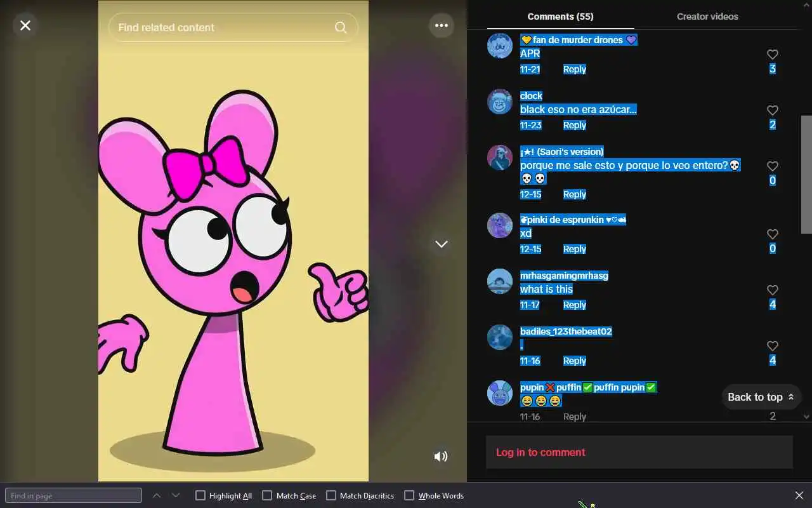Image resolution: width=812 pixels, height=508 pixels.
Task: Reply to the 'APR' comment
Action: click(x=575, y=69)
